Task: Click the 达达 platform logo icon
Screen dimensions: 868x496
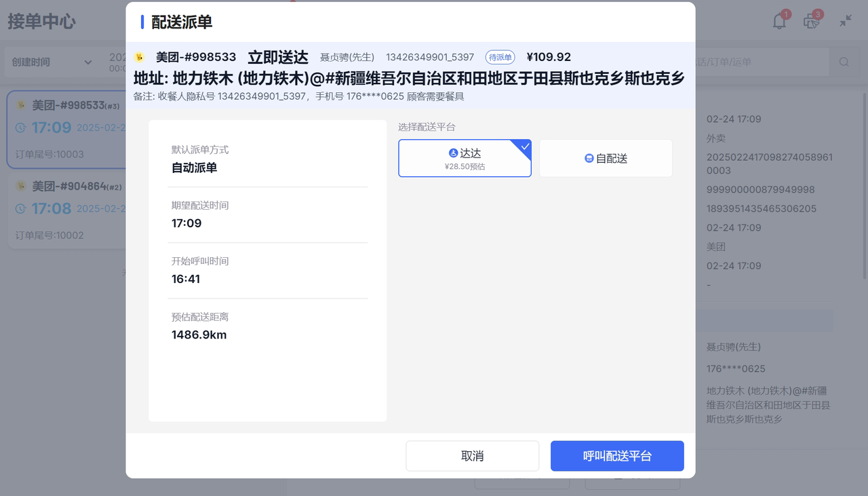Action: (x=454, y=153)
